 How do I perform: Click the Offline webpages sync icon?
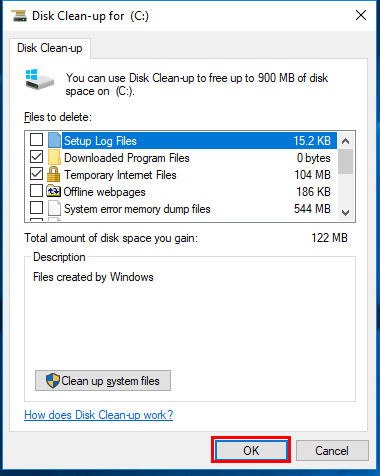click(x=54, y=191)
